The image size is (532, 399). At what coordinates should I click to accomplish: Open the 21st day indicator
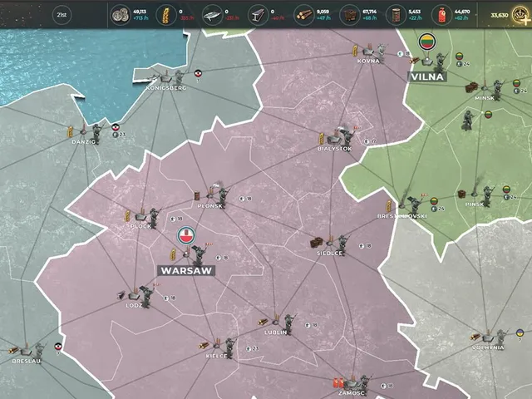point(62,15)
